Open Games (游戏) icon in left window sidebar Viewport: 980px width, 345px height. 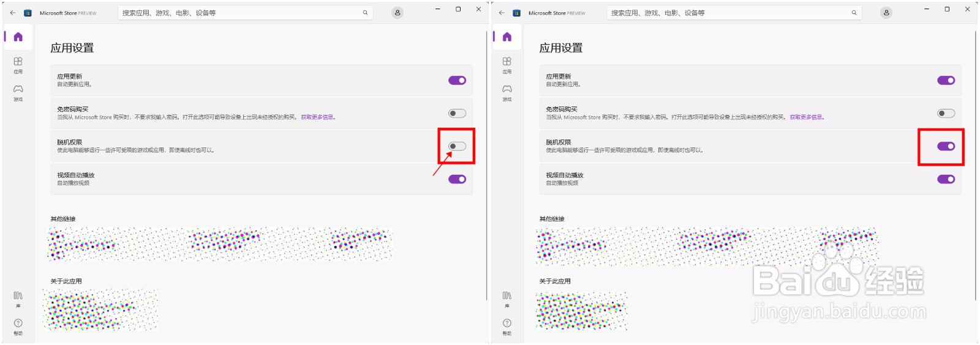click(18, 92)
